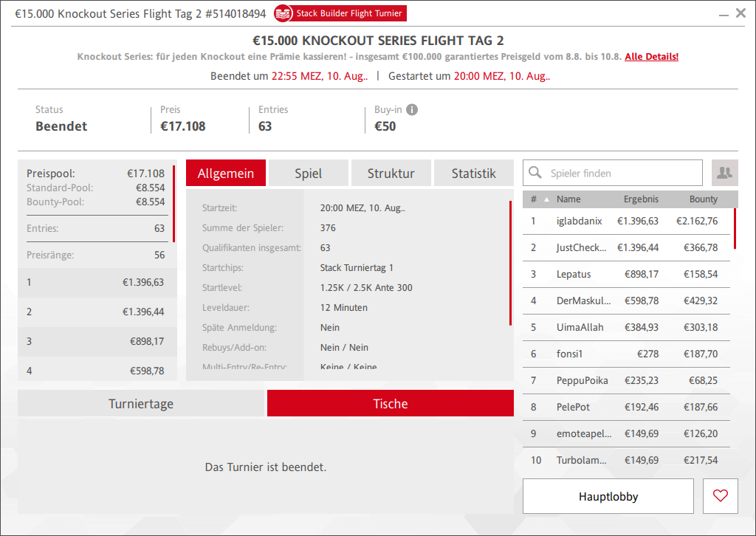Click the Buy-in info icon
Viewport: 756px width, 536px height.
[x=412, y=110]
